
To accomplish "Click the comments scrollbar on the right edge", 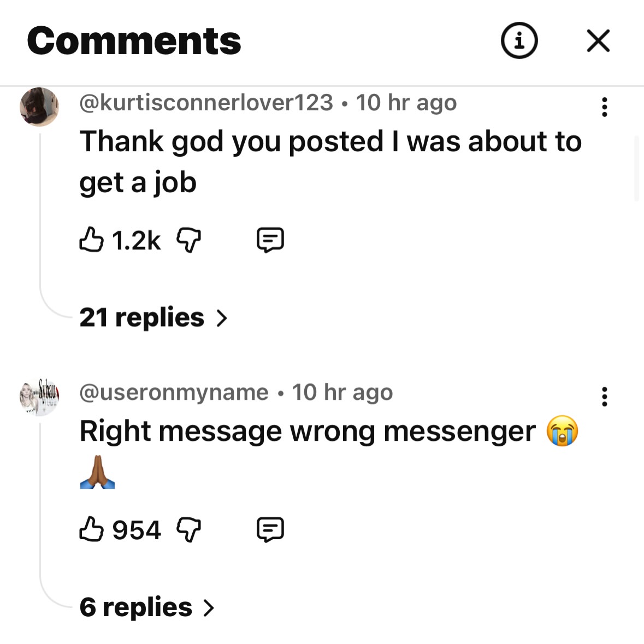I will coord(636,168).
